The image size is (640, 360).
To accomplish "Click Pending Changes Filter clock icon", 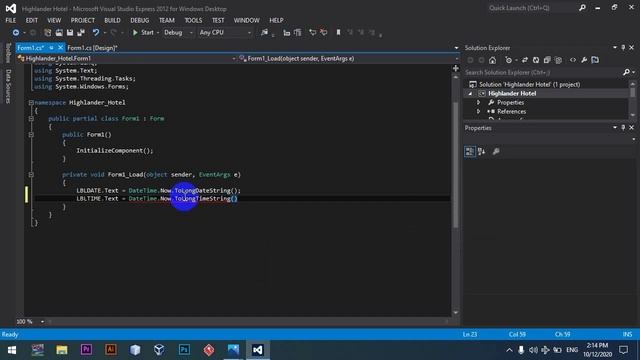I will point(508,60).
